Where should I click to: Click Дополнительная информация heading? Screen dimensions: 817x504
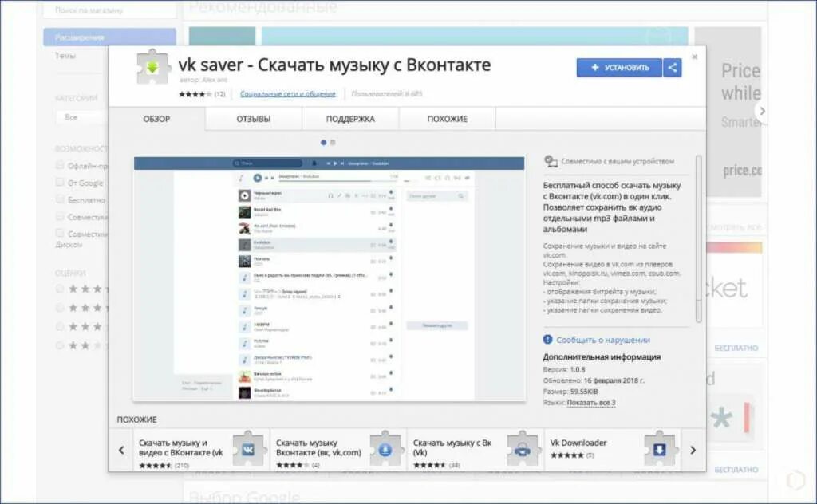point(602,357)
